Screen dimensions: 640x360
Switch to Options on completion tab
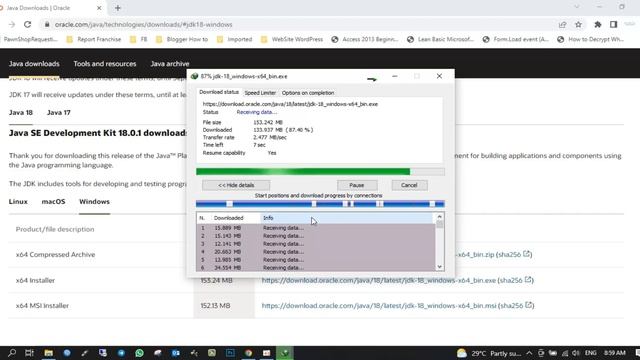coord(308,93)
